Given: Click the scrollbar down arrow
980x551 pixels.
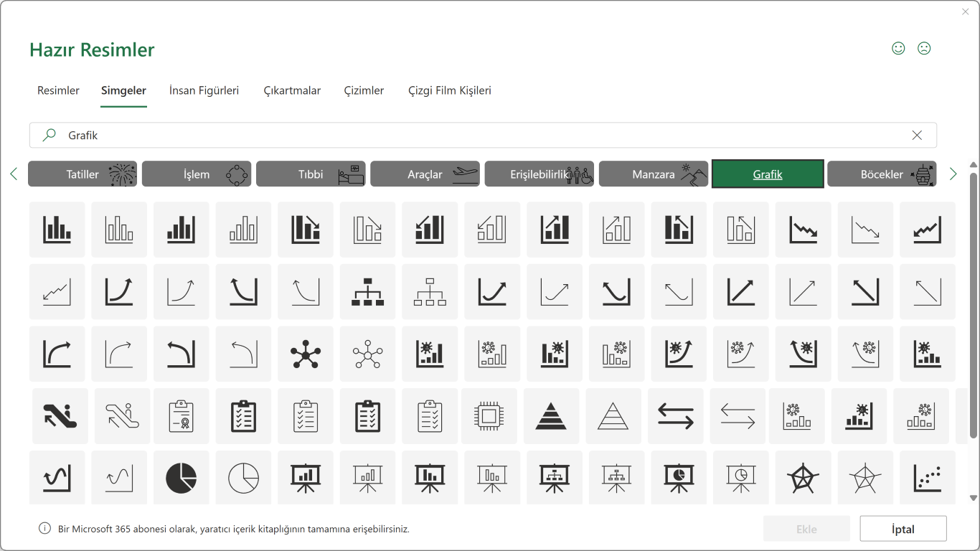Looking at the screenshot, I should [974, 497].
